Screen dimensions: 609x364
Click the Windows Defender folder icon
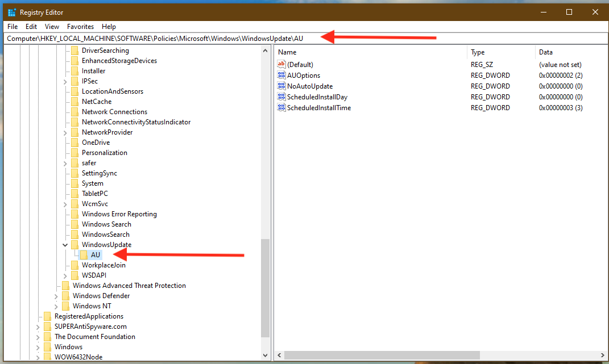[x=65, y=296]
